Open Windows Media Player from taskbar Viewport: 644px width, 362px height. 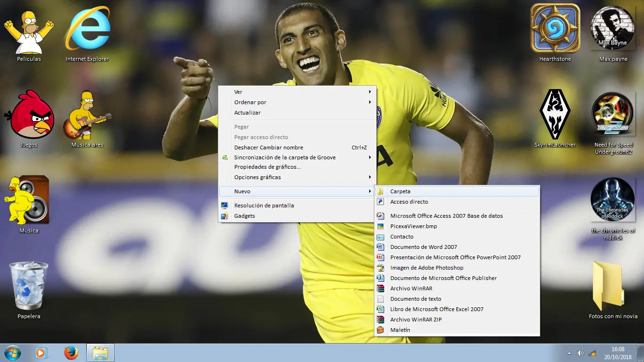(41, 353)
